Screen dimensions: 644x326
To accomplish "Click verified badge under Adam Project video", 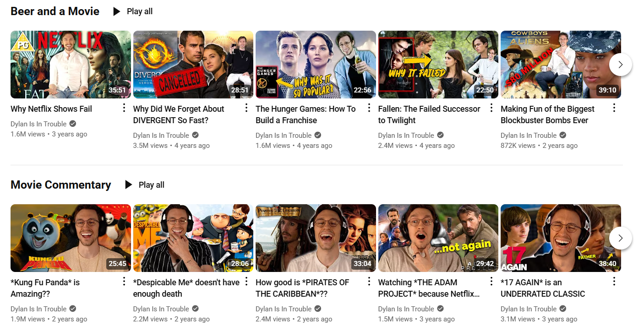I will (x=441, y=309).
